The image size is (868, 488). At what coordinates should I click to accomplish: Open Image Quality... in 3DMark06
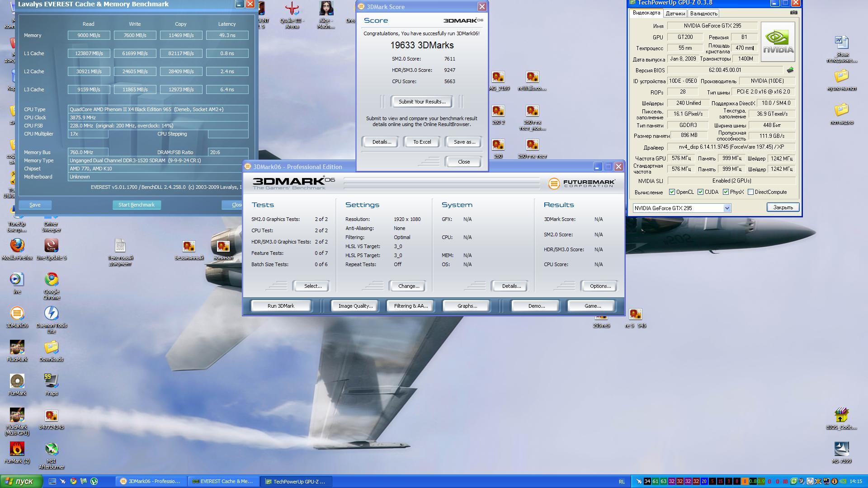(355, 306)
